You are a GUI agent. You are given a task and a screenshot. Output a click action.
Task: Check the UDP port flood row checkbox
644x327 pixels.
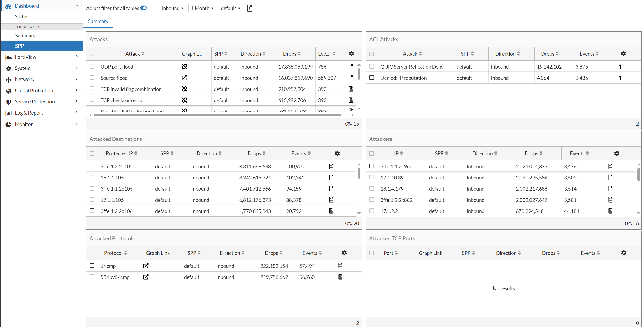[x=92, y=66]
